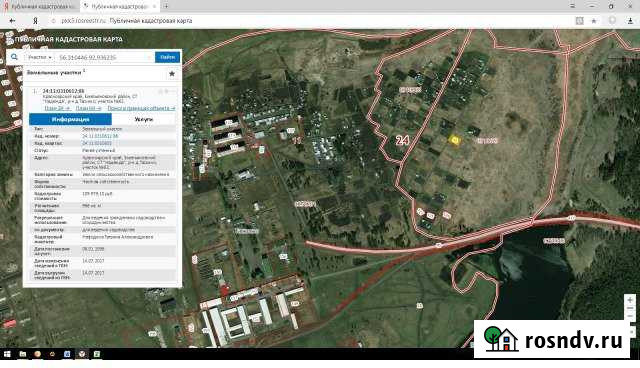Open the browser hamburger menu
Image resolution: width=640 pixels, height=368 pixels.
click(x=572, y=6)
